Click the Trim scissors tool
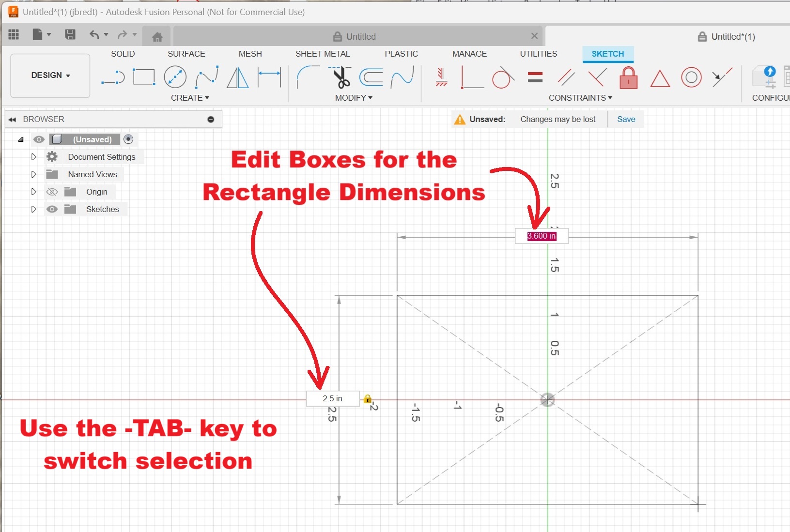This screenshot has height=532, width=790. point(341,77)
